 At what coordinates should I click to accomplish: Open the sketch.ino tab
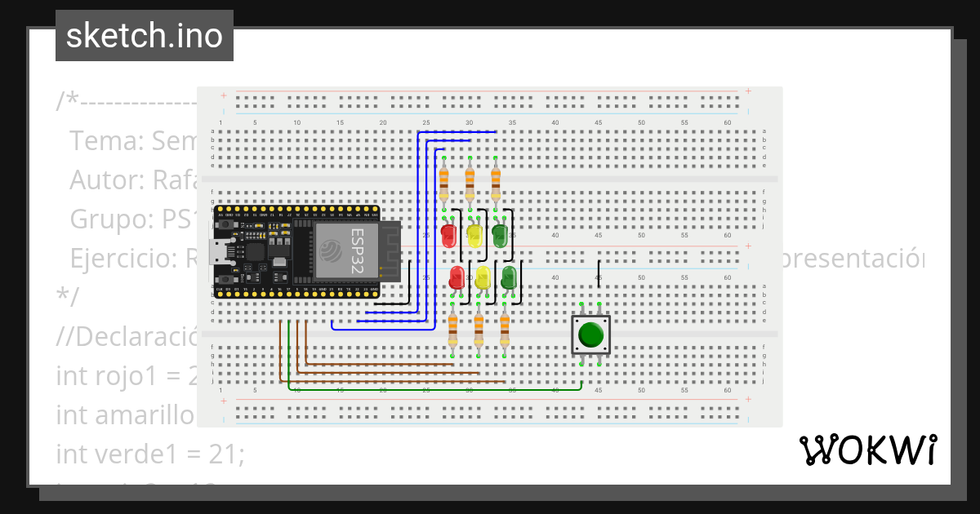(x=144, y=35)
